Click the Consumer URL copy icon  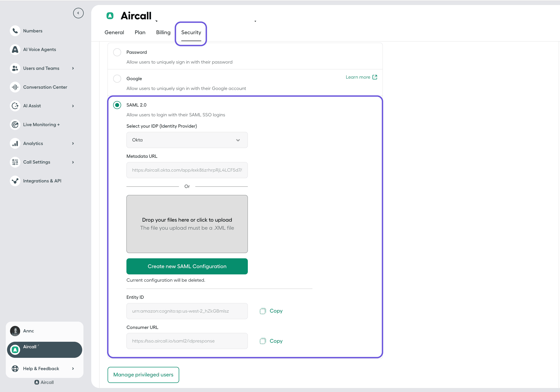pos(263,341)
